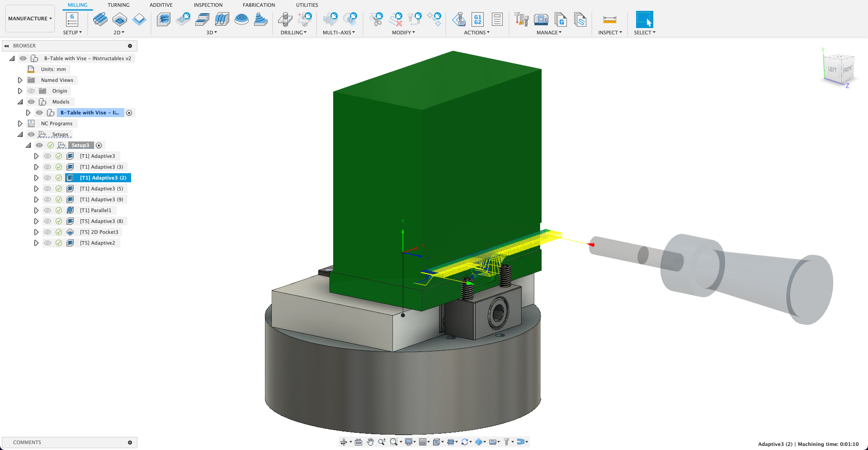This screenshot has height=450, width=868.
Task: Expand the Named Views folder
Action: tap(20, 80)
